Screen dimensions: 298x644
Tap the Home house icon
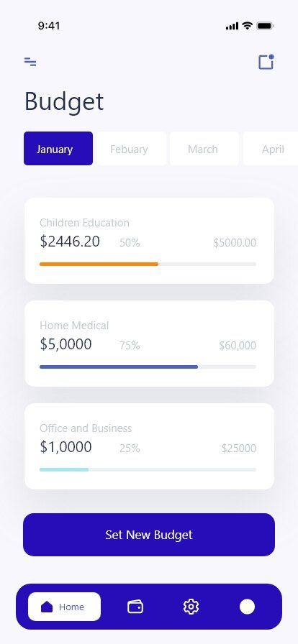[x=47, y=607]
